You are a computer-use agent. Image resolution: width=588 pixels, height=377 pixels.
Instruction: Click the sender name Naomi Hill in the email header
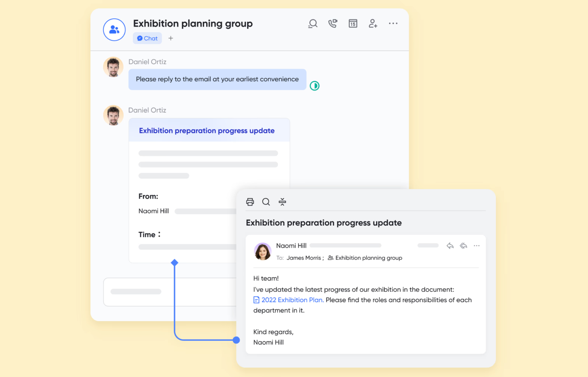click(x=291, y=246)
